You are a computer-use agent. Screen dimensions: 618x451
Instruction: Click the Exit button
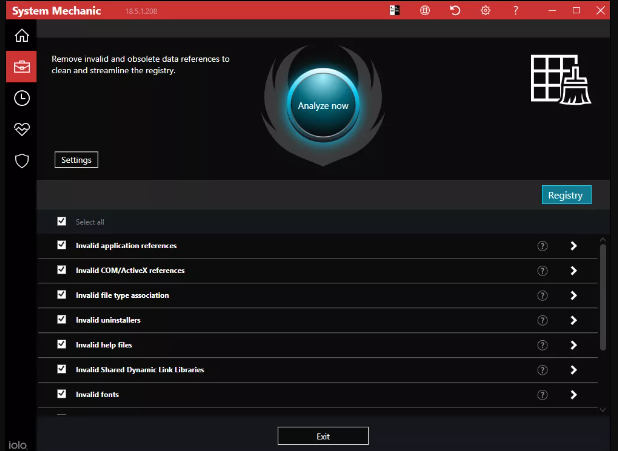[x=323, y=436]
